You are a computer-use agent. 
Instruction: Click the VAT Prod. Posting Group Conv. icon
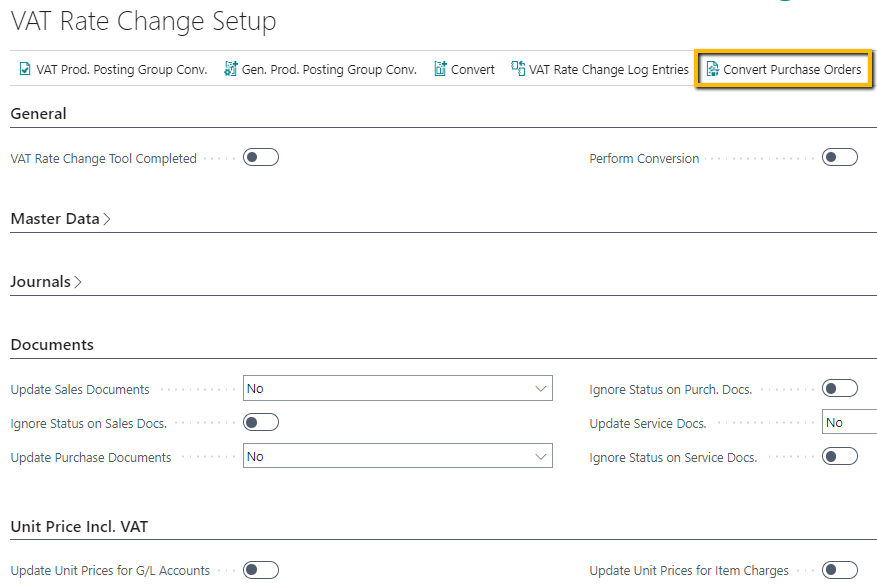(x=25, y=70)
